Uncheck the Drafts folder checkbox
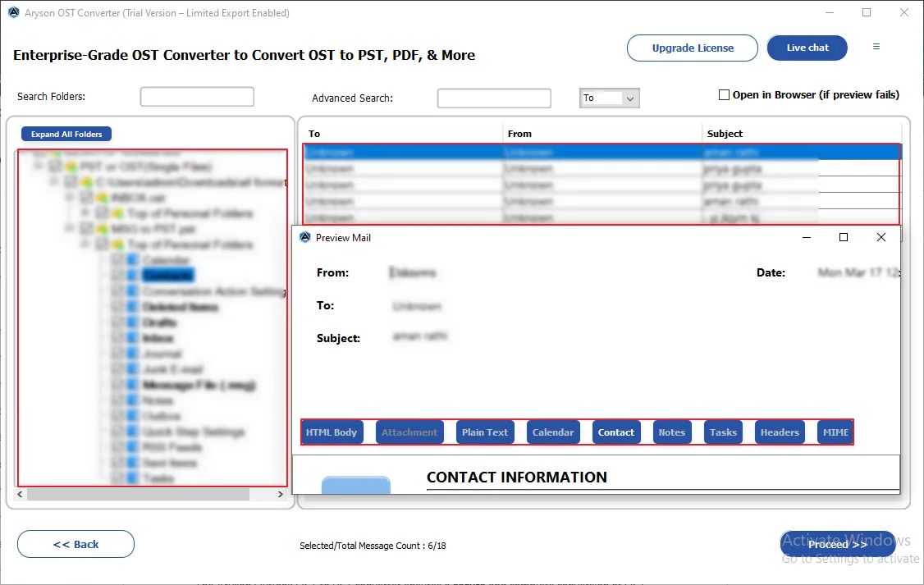Viewport: 924px width, 585px height. (117, 322)
